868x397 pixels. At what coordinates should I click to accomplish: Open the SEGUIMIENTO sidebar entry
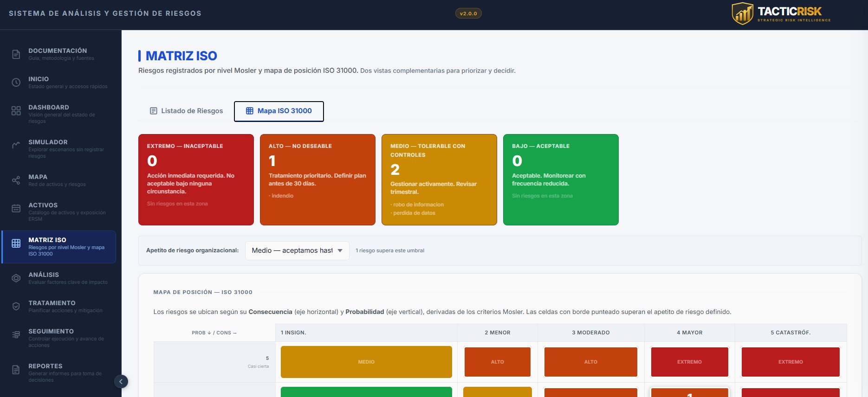click(x=58, y=338)
